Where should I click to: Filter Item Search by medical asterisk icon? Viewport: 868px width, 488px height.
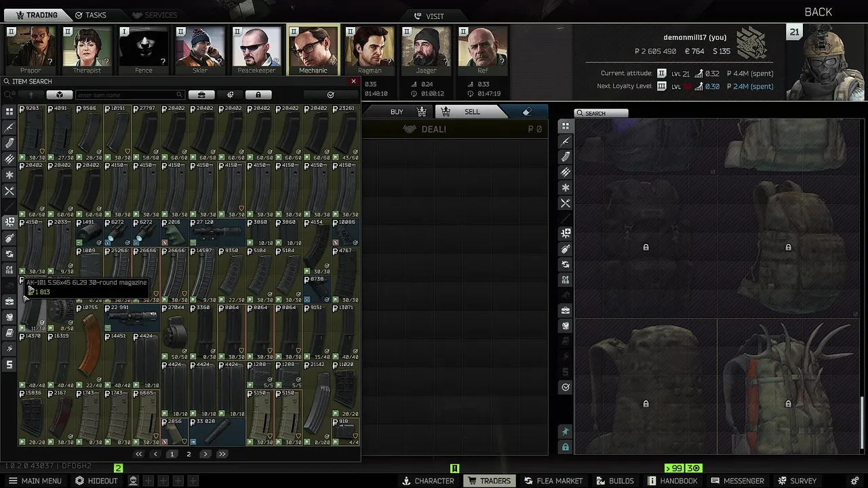pos(9,175)
